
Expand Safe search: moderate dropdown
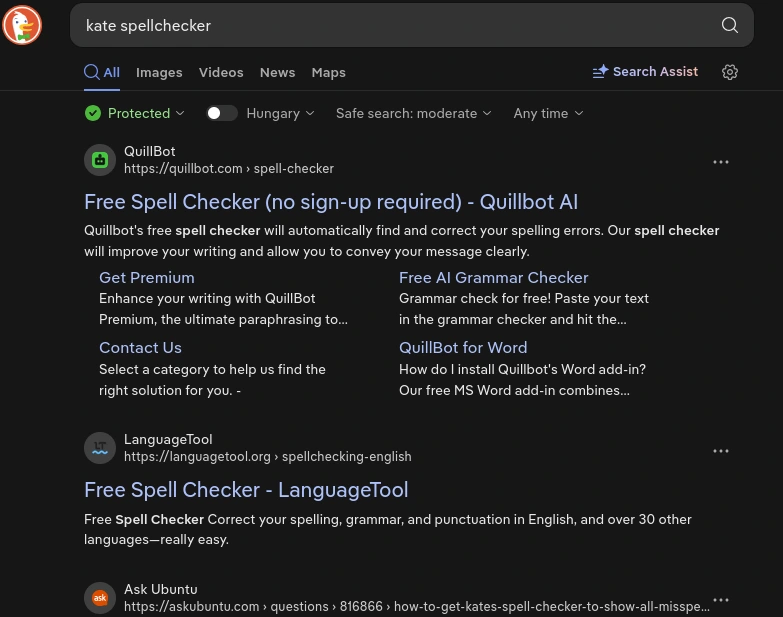413,113
